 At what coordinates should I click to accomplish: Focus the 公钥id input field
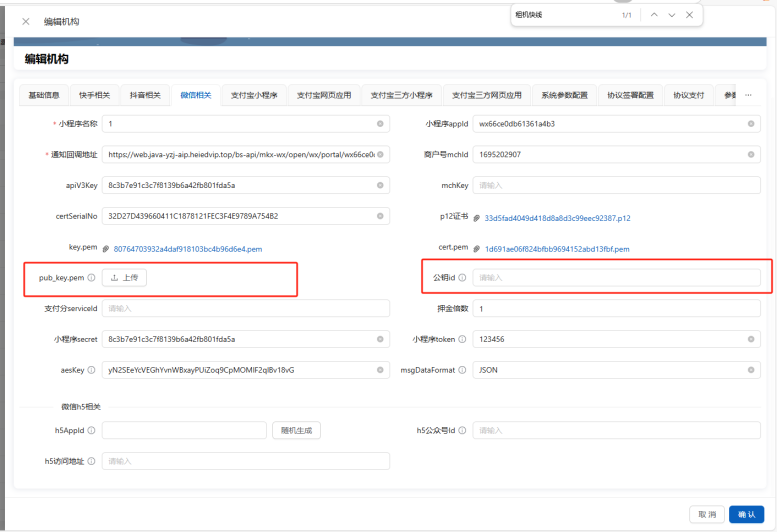616,278
